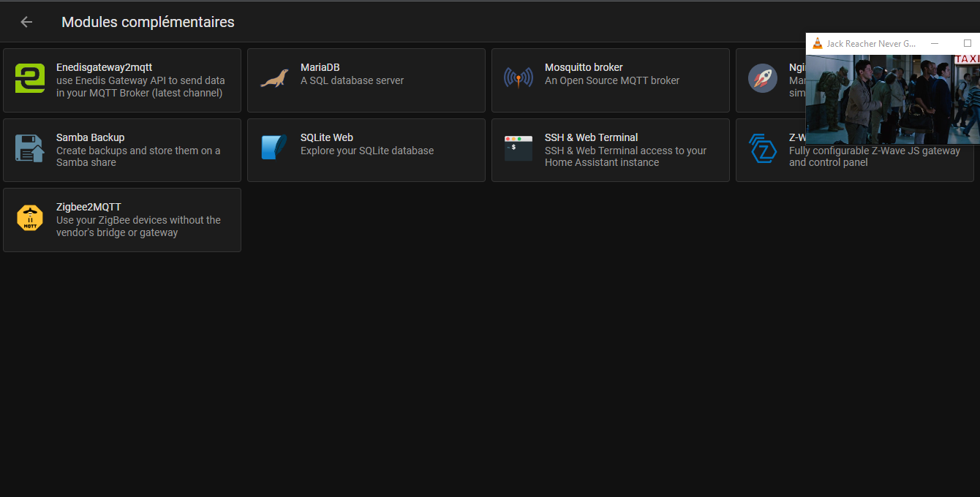The height and width of the screenshot is (497, 980).
Task: Click the Z-Wave JS blue hexagon icon
Action: coord(763,148)
